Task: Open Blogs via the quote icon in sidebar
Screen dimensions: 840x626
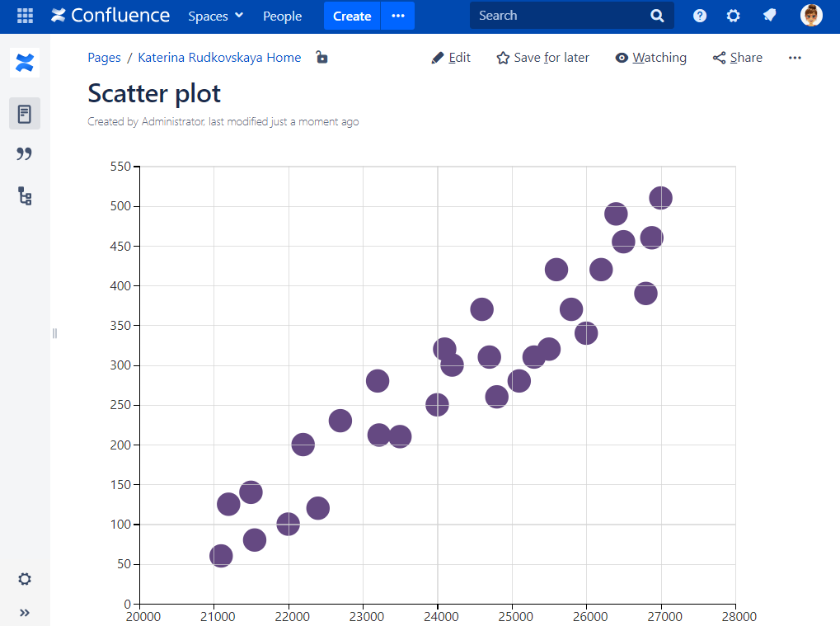Action: point(24,153)
